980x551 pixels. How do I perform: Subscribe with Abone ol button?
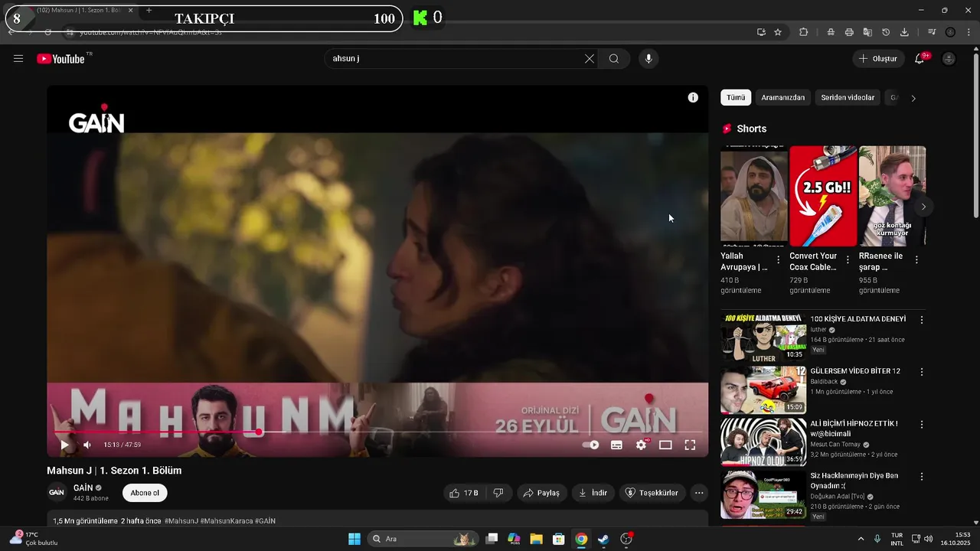pos(145,493)
